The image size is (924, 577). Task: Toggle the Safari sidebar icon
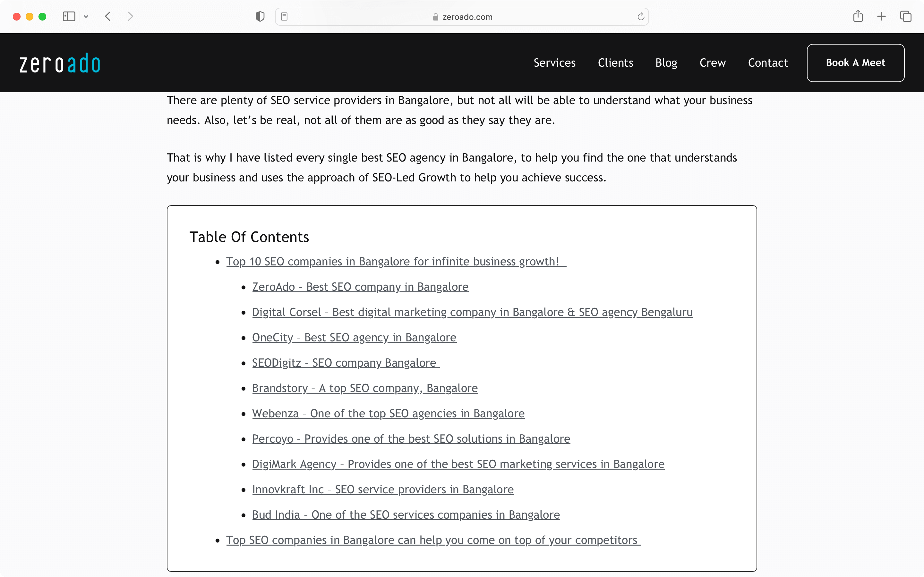pos(69,16)
